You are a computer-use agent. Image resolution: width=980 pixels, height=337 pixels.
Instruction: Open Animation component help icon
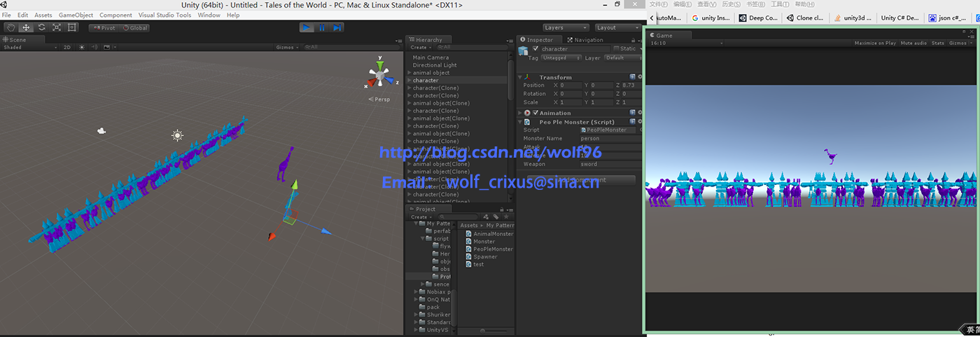click(632, 113)
